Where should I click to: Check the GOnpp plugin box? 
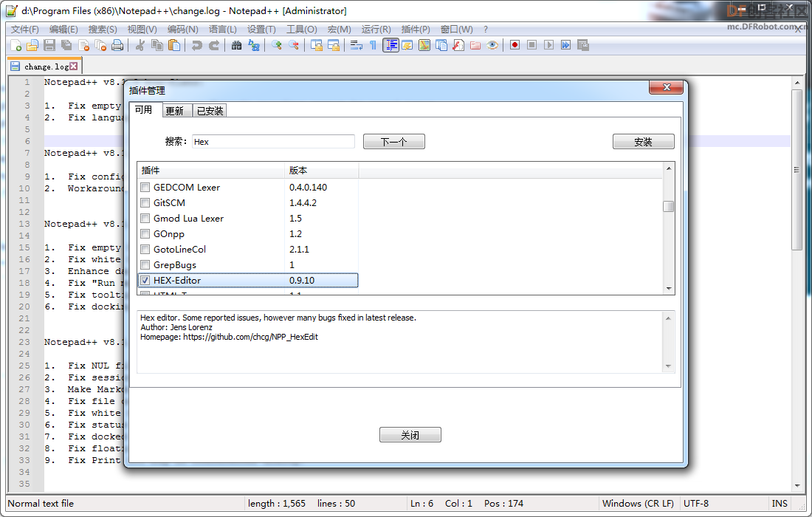click(145, 234)
